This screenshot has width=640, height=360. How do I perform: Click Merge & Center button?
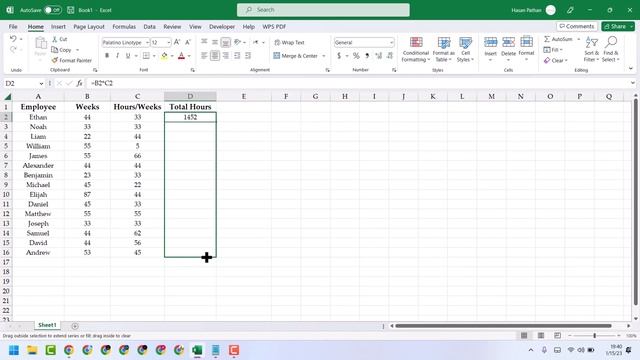(296, 56)
